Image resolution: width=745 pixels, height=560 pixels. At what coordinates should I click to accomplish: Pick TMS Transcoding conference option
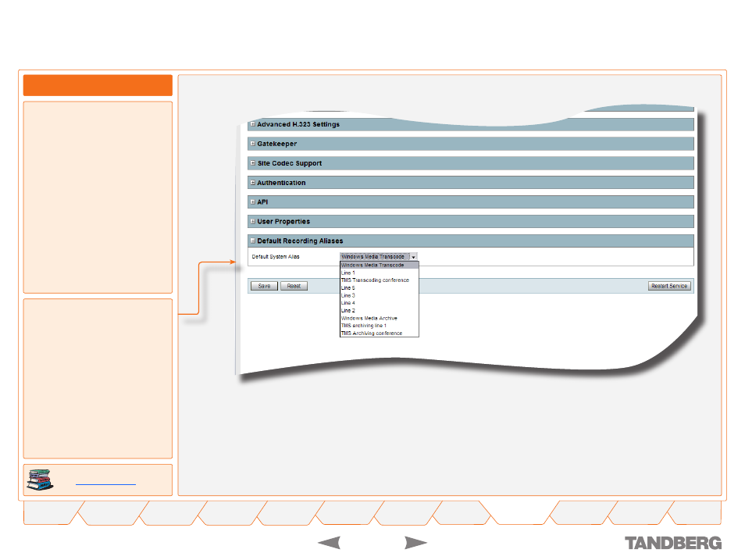380,280
